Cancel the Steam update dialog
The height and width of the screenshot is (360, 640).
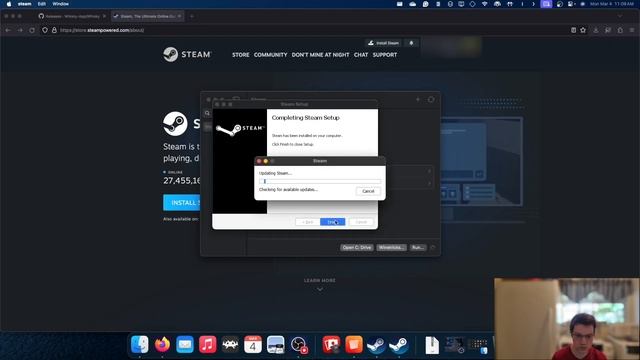point(368,191)
